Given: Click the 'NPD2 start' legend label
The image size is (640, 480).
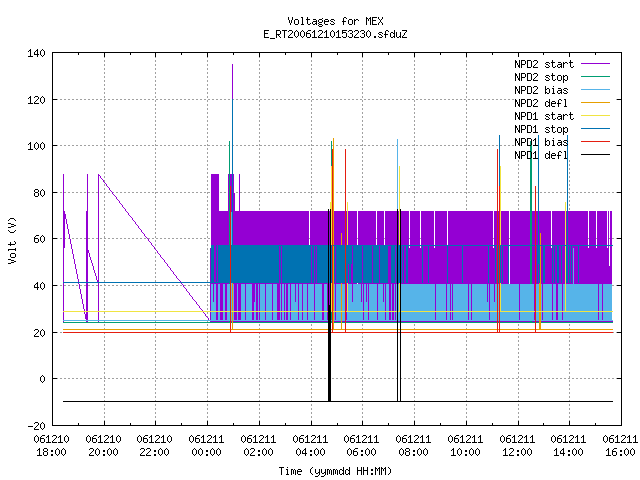Looking at the screenshot, I should click(544, 64).
